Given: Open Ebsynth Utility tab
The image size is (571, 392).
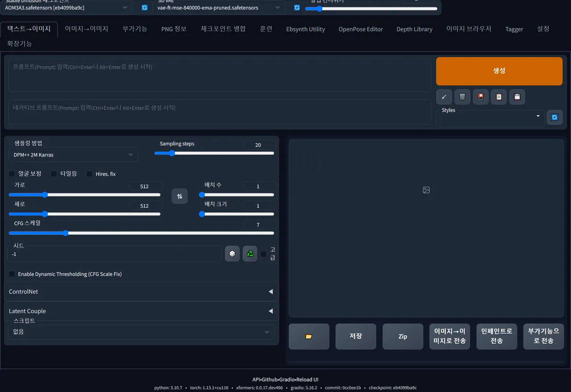Looking at the screenshot, I should [306, 29].
